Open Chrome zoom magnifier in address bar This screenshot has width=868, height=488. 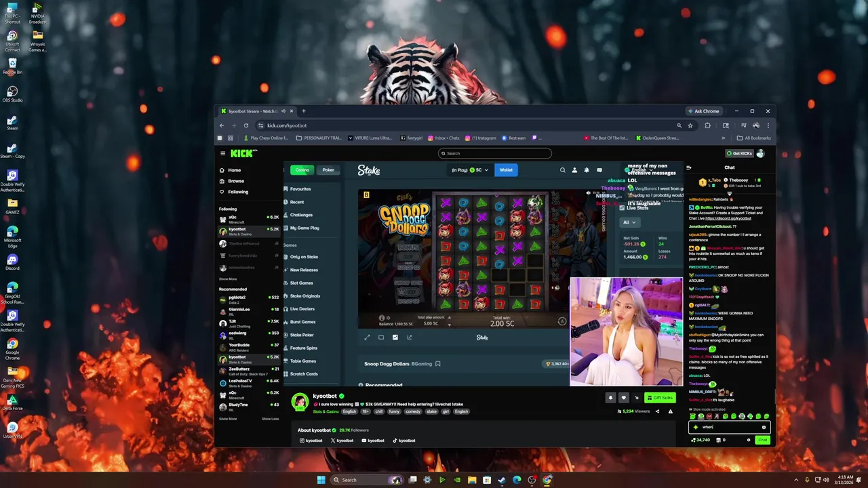[679, 125]
